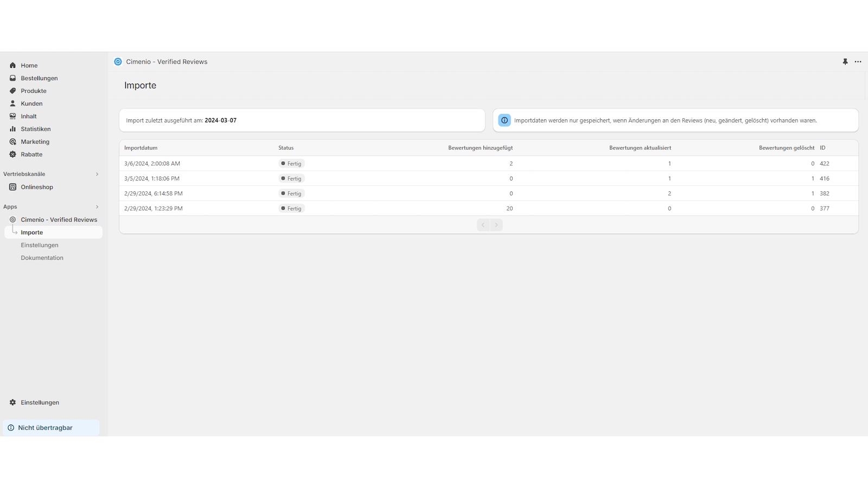The width and height of the screenshot is (868, 488).
Task: Click the info icon beside Nicht übertragbar
Action: [11, 428]
